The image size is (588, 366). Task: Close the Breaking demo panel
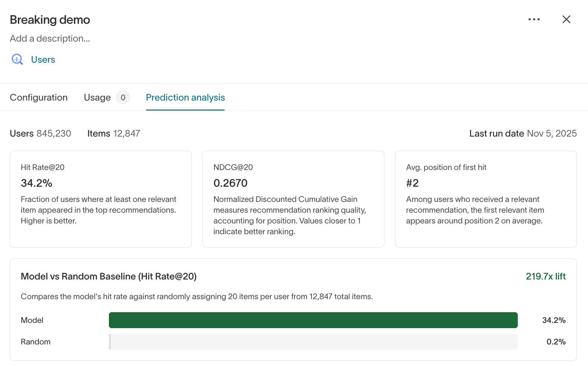pos(566,19)
